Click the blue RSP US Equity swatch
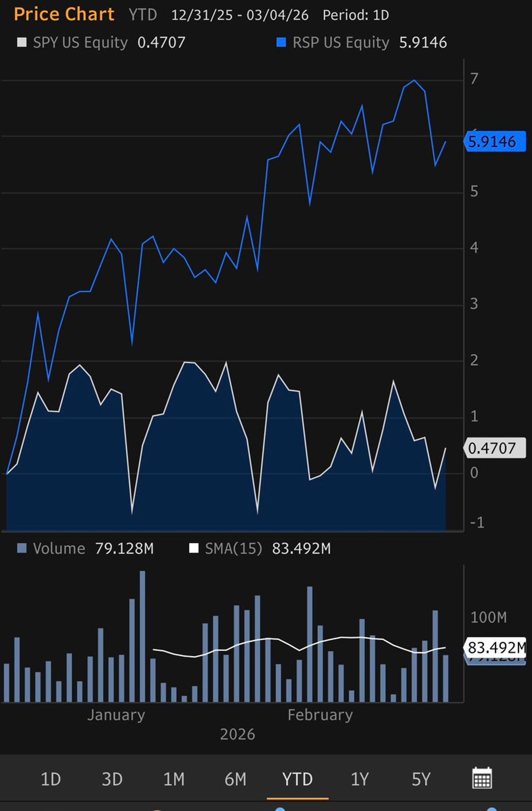Image resolution: width=532 pixels, height=811 pixels. point(281,43)
